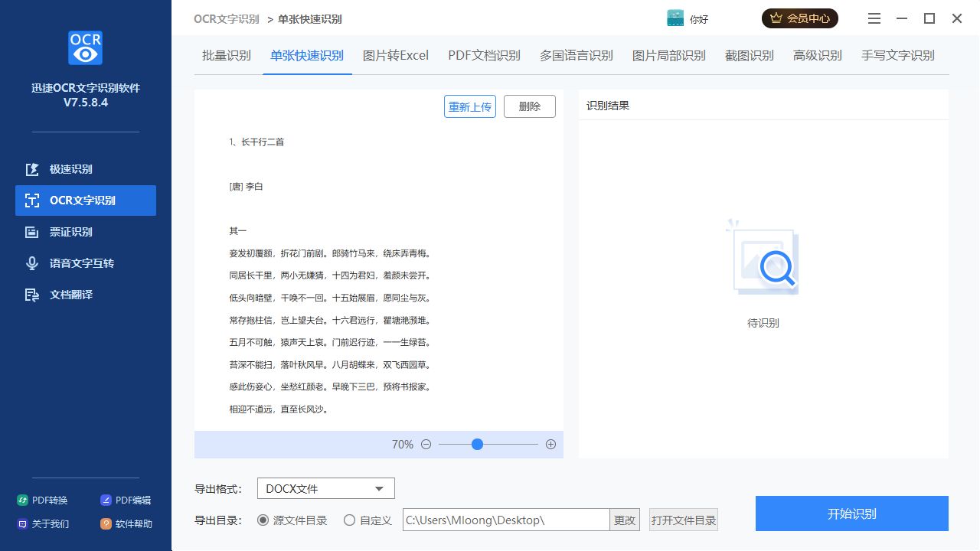The width and height of the screenshot is (980, 551).
Task: Open the hamburger menu icon
Action: [x=874, y=18]
